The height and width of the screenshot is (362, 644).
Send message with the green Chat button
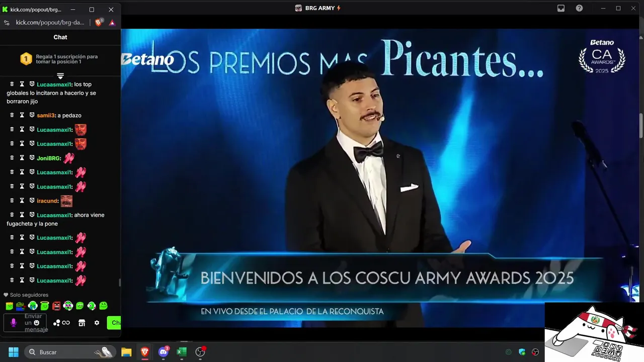(x=114, y=323)
